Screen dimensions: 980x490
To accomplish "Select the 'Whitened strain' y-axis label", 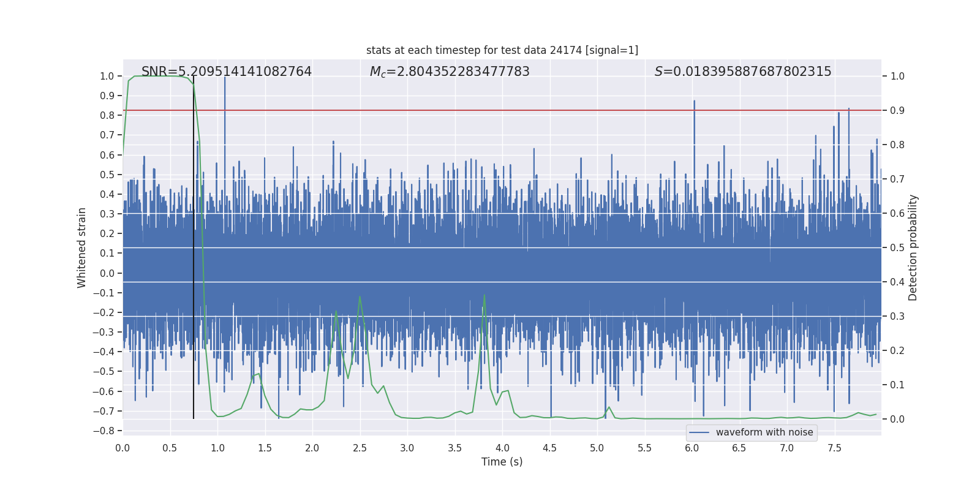I will 81,247.
